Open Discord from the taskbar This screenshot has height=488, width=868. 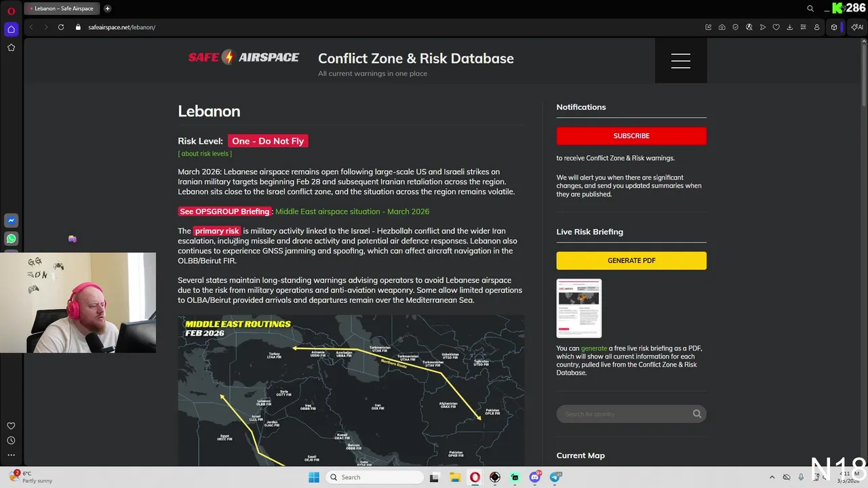(x=536, y=477)
